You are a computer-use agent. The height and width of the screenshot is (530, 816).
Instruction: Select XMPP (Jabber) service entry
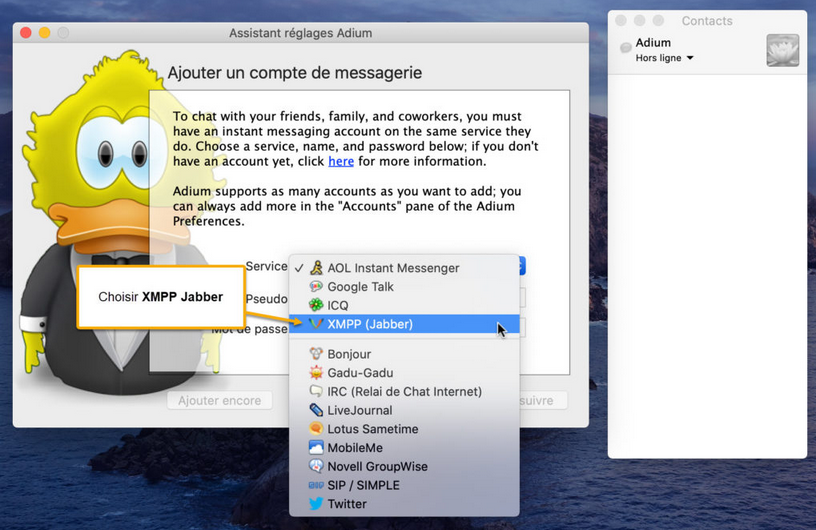pyautogui.click(x=404, y=324)
